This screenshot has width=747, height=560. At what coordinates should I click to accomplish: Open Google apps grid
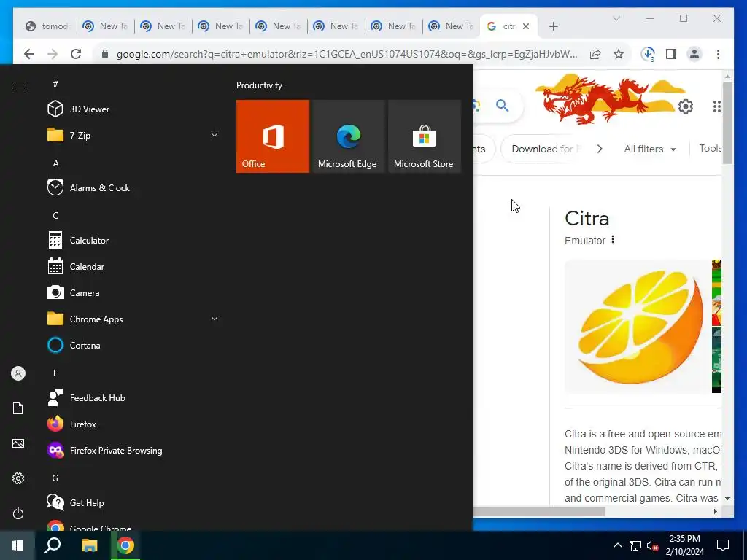[x=716, y=106]
